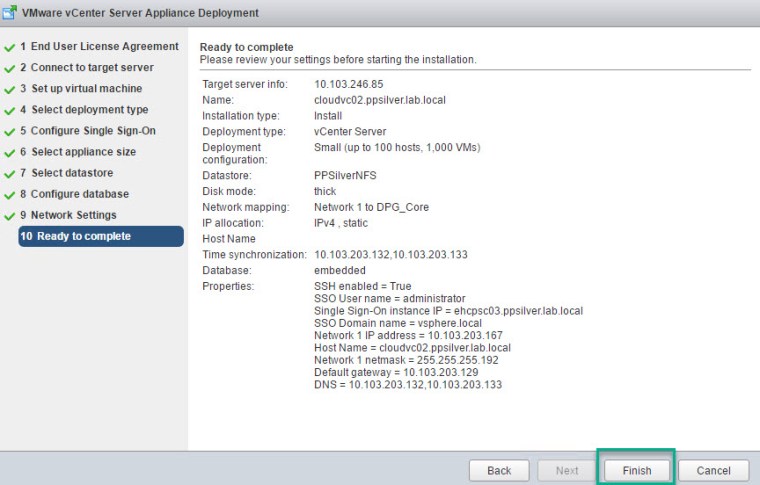Open step 1 End User License Agreement
Image resolution: width=760 pixels, height=485 pixels.
pyautogui.click(x=104, y=47)
